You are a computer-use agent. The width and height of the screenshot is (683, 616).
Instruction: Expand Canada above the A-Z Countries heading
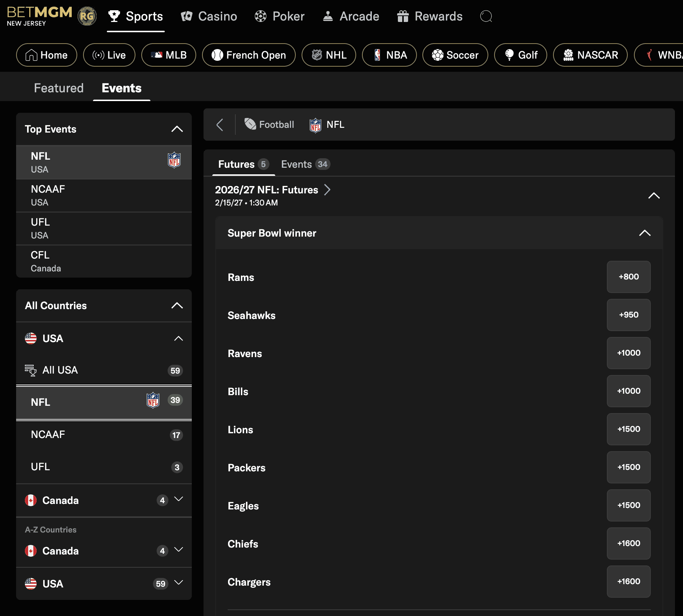click(x=179, y=499)
